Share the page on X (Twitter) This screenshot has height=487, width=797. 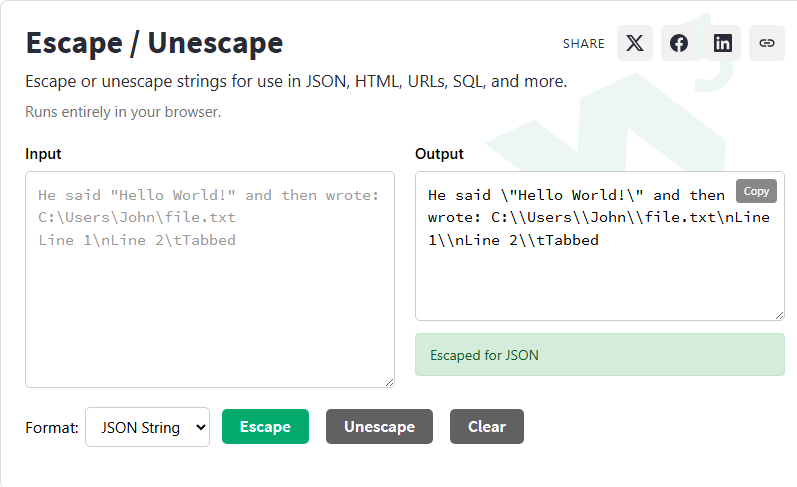click(634, 43)
